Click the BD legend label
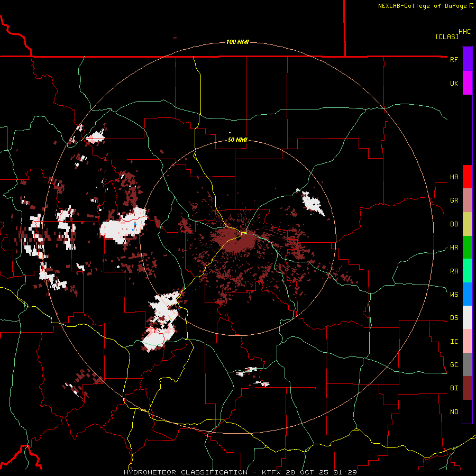 tap(454, 224)
